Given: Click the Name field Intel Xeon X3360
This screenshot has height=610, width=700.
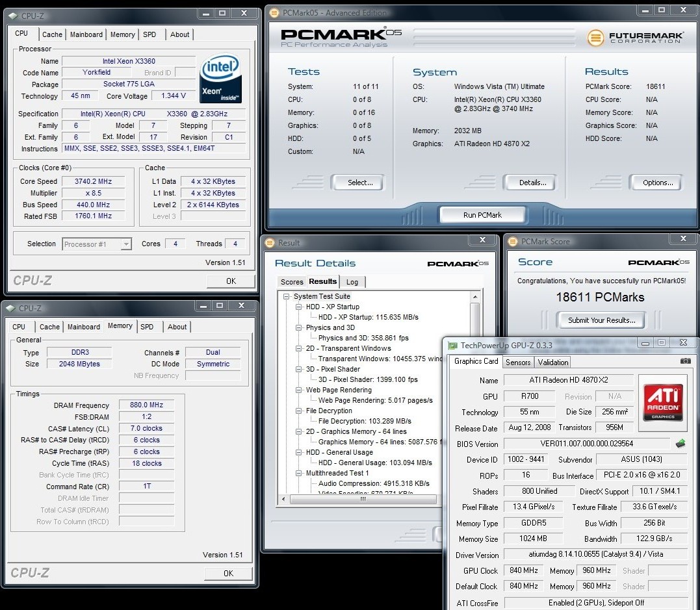Looking at the screenshot, I should pos(129,61).
